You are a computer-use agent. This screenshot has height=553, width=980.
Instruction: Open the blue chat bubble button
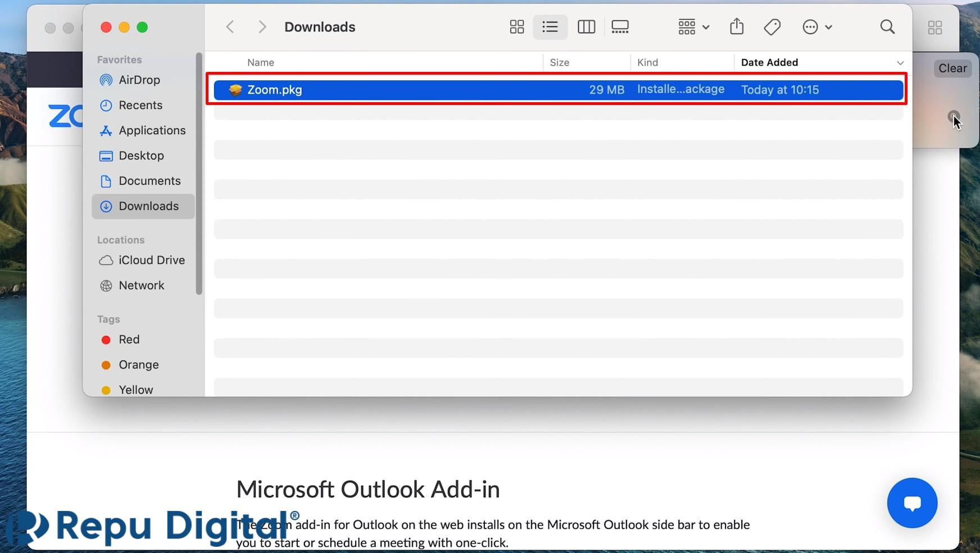(x=911, y=502)
